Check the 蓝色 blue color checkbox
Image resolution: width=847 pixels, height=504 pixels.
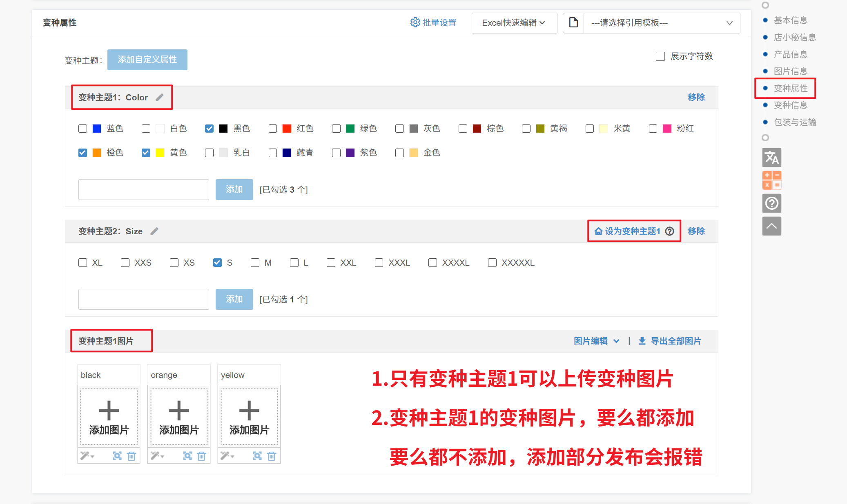point(83,129)
